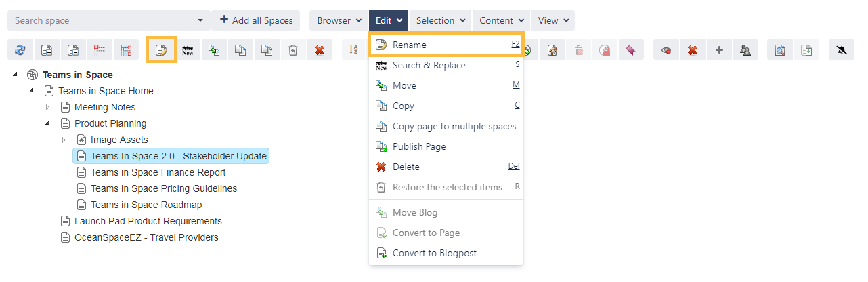
Task: Click the refresh icon in the toolbar
Action: click(20, 50)
